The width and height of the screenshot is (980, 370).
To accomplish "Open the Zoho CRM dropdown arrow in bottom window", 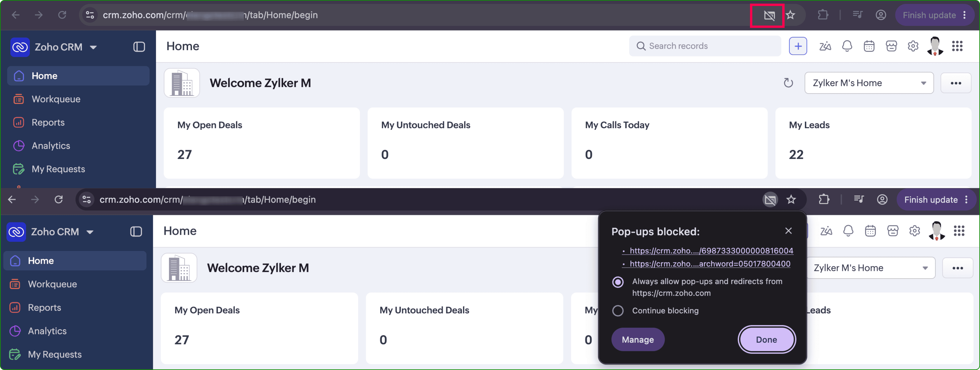I will pyautogui.click(x=90, y=232).
